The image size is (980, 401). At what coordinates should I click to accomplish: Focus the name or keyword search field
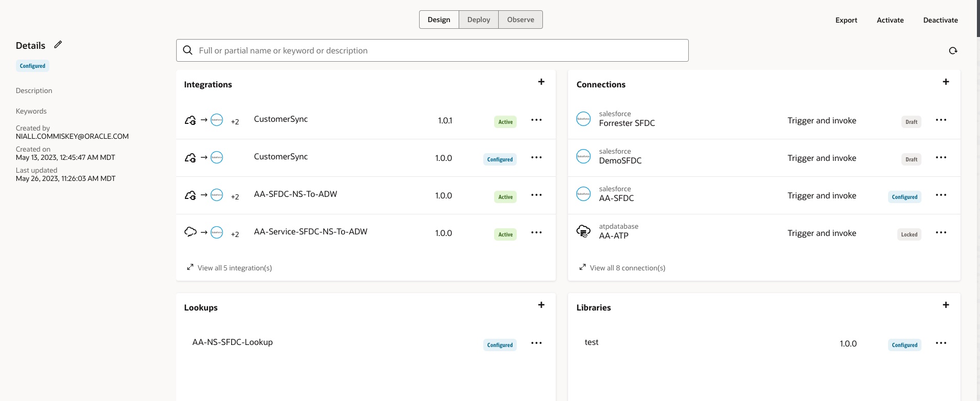click(x=432, y=50)
